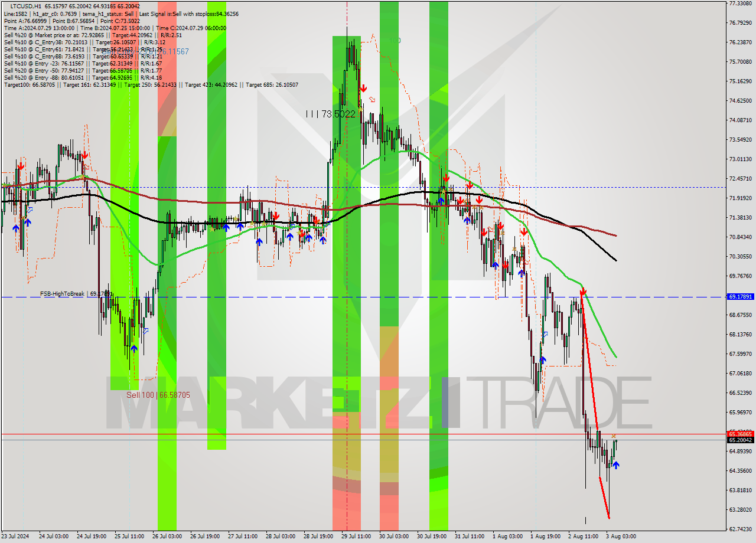
Task: Click the 'Sell 100 | 66.58705' chart label
Action: pos(158,395)
